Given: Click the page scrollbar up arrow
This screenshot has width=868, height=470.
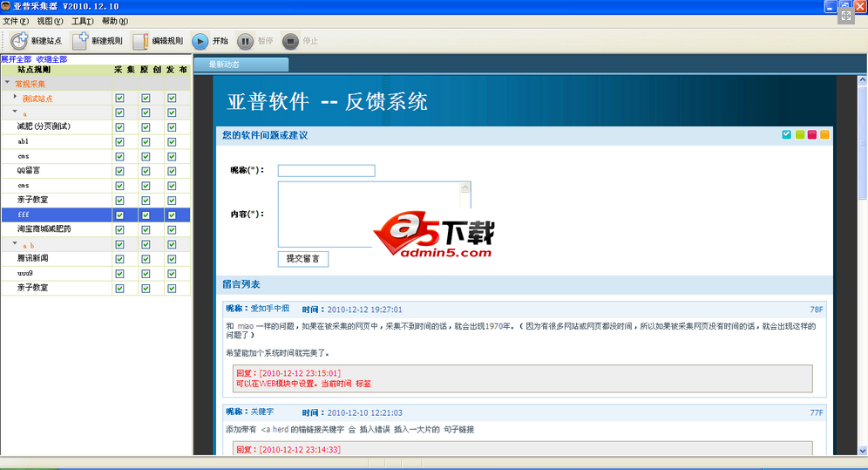Looking at the screenshot, I should click(863, 80).
